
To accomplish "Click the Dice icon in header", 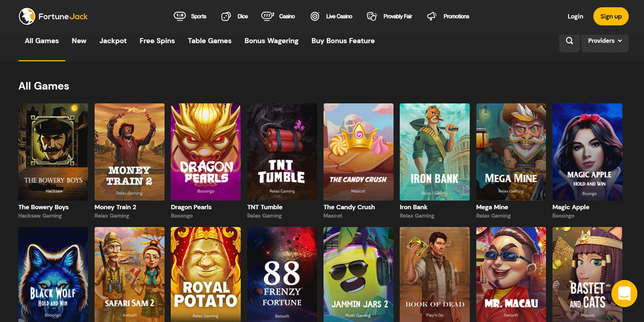I will (x=226, y=16).
